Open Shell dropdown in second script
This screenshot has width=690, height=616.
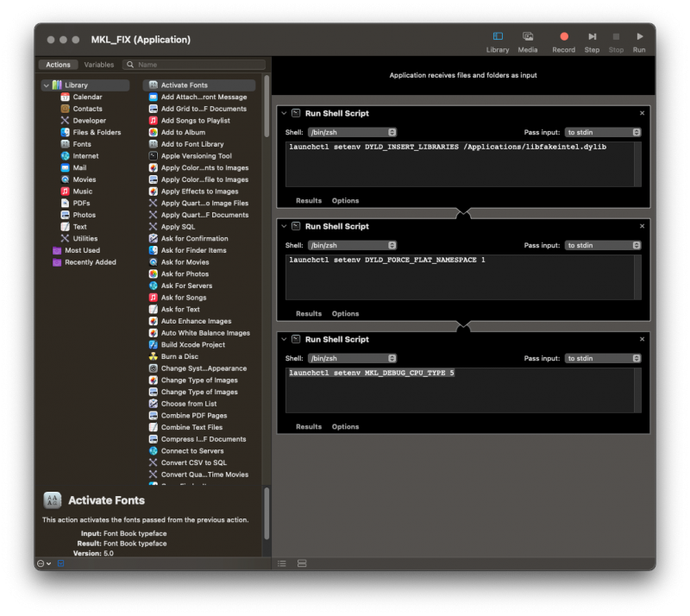352,245
